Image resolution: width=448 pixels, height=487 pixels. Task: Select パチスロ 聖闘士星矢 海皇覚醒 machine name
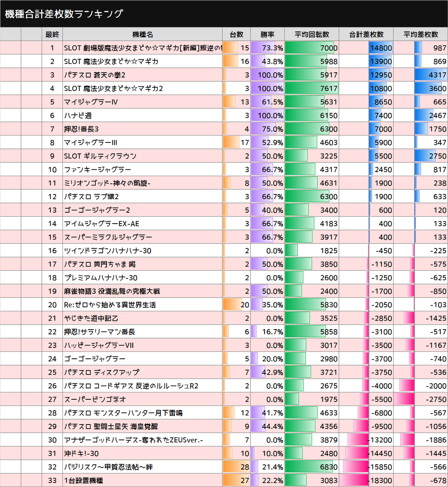111,427
